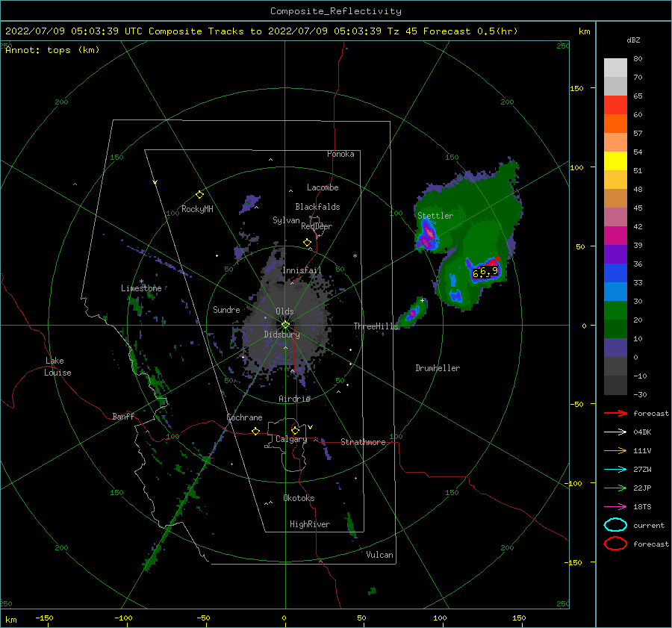Image resolution: width=672 pixels, height=628 pixels.
Task: Click the Sylvan town label
Action: click(286, 220)
